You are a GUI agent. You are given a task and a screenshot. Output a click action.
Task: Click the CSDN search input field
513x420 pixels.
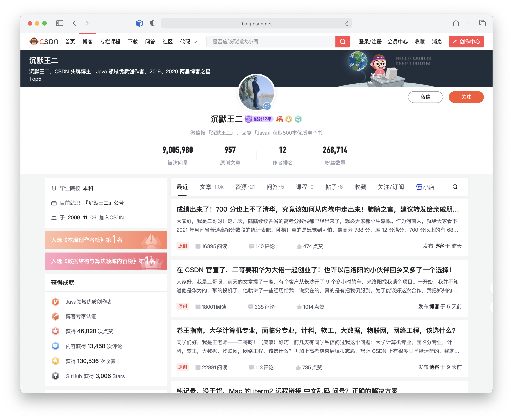[x=271, y=42]
